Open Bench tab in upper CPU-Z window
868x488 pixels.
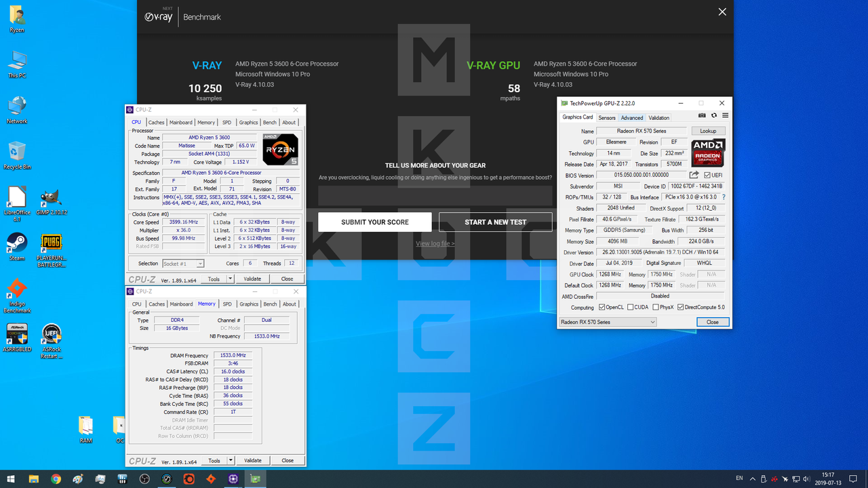tap(270, 123)
